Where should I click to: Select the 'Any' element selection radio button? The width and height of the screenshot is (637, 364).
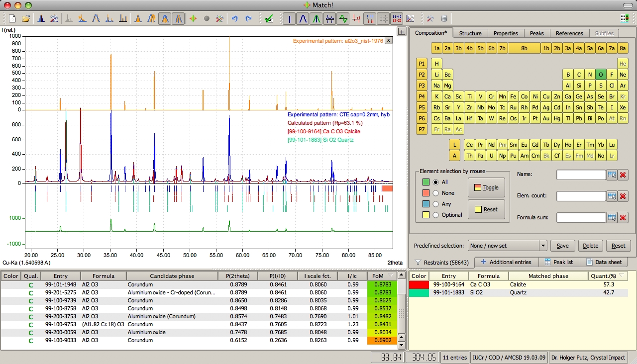(436, 204)
